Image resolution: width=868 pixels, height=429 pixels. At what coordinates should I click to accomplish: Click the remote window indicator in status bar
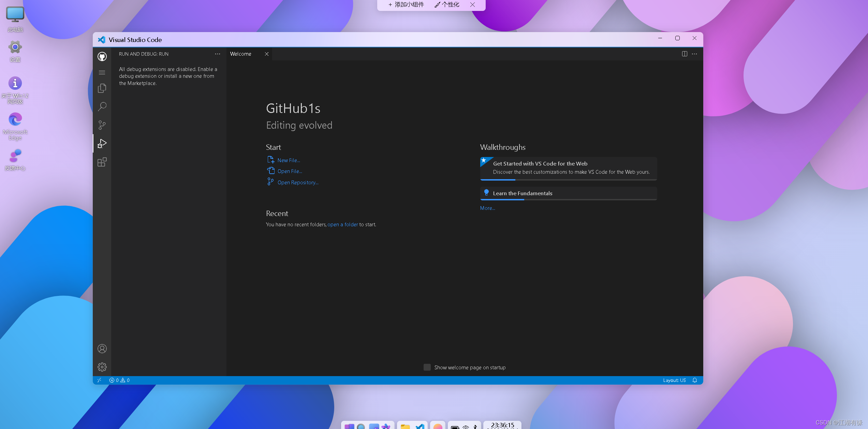tap(99, 380)
